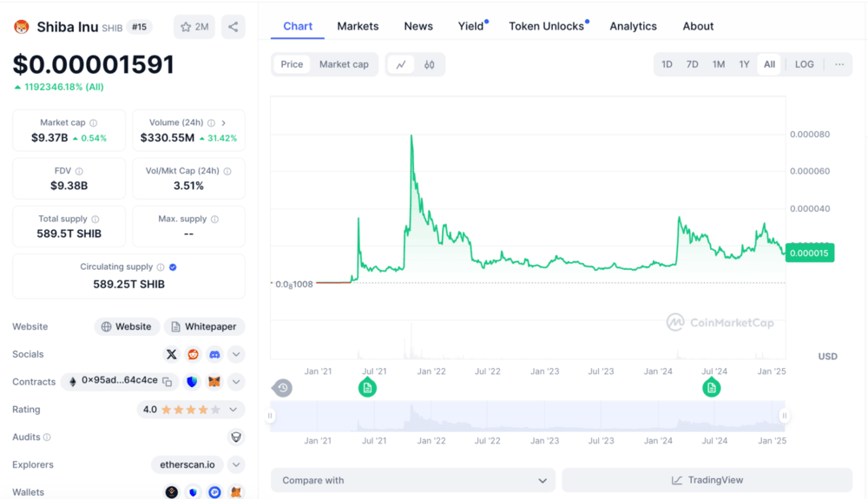The image size is (868, 499).
Task: Open the Reddit social link
Action: coord(193,354)
